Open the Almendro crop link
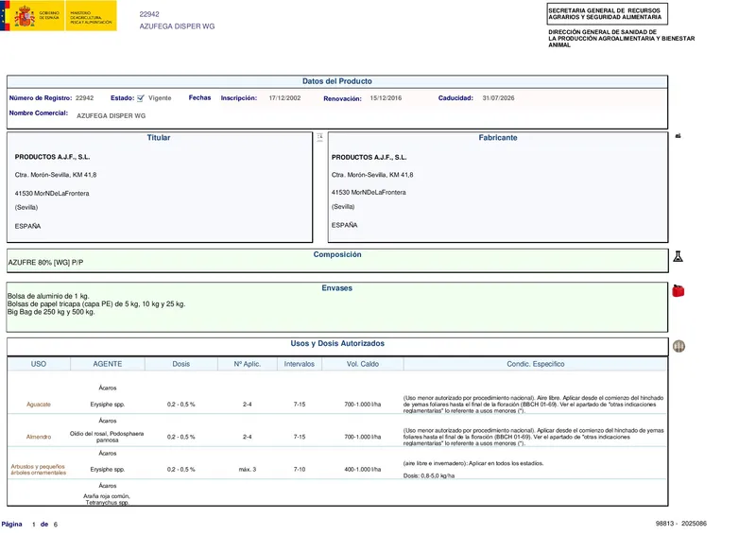The width and height of the screenshot is (756, 535). pos(39,437)
